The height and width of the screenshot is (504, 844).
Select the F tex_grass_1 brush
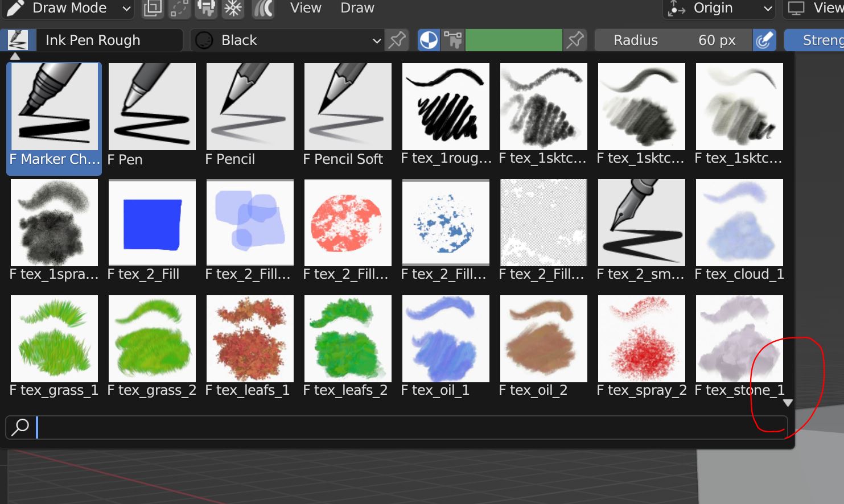54,346
